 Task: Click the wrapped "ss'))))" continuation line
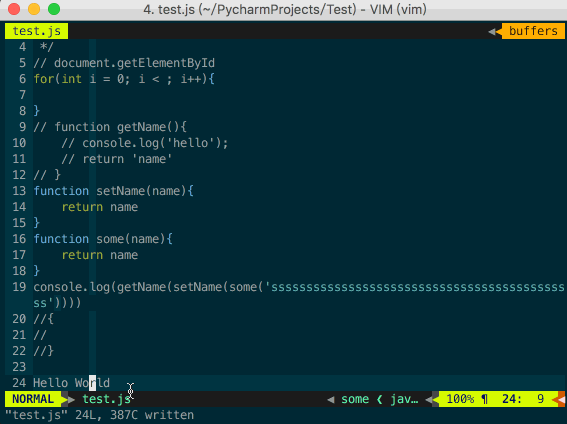pos(57,303)
